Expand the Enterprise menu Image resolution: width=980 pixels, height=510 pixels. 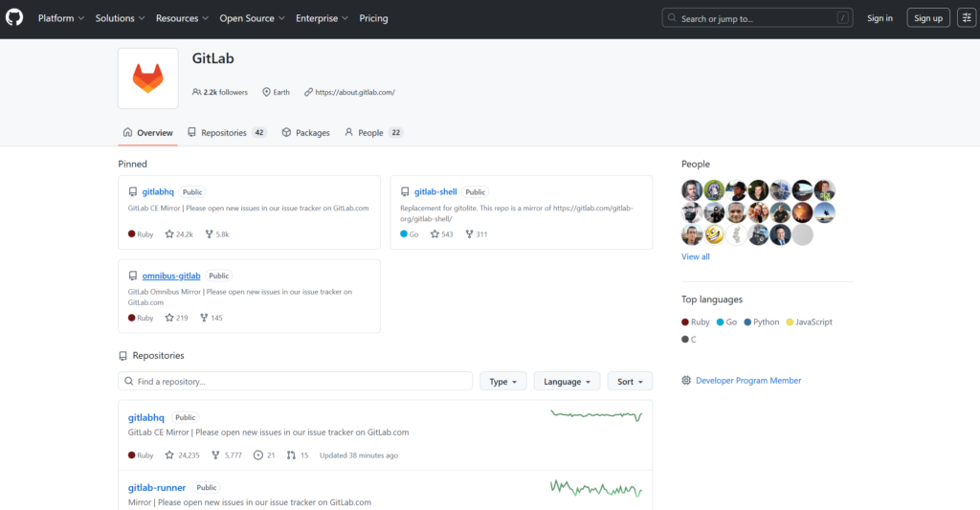tap(322, 18)
